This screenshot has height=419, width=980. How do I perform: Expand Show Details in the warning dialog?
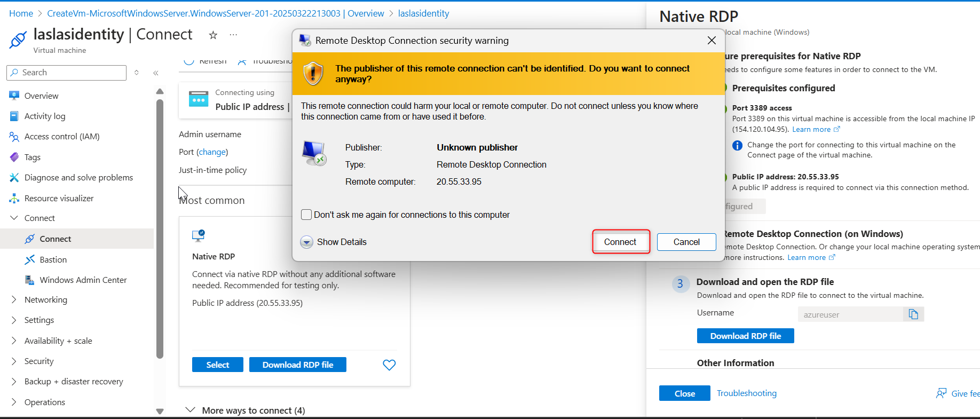point(334,242)
